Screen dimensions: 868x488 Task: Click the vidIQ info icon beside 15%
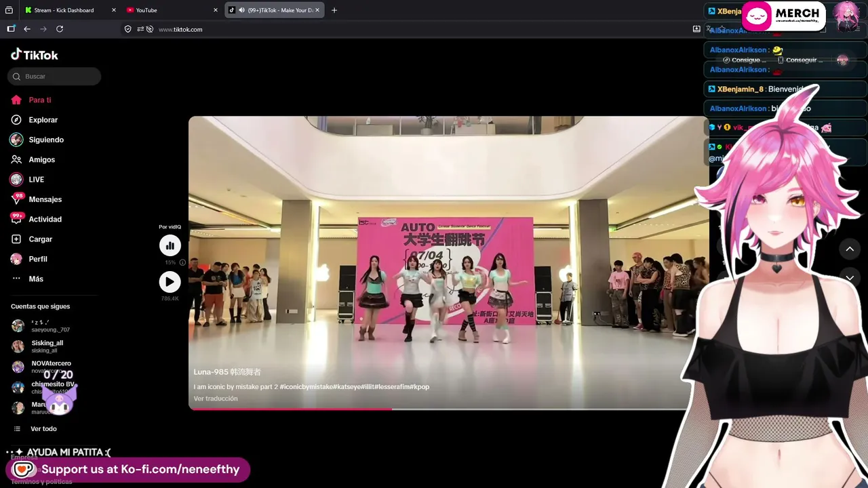182,262
